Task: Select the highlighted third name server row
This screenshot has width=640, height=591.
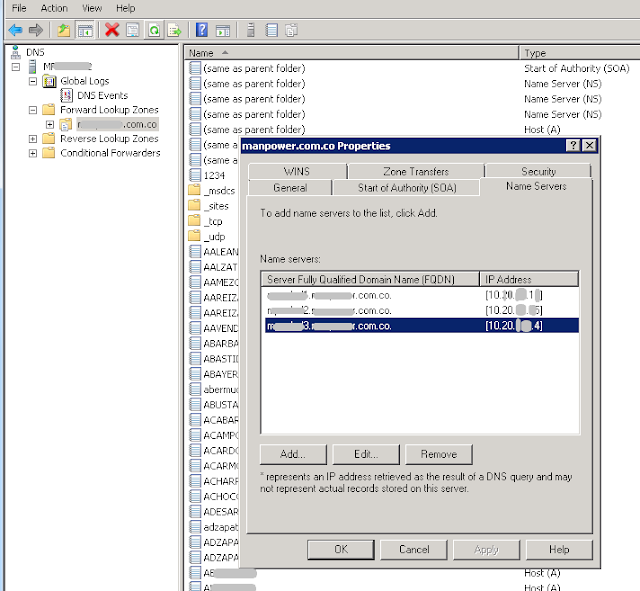Action: (x=422, y=326)
